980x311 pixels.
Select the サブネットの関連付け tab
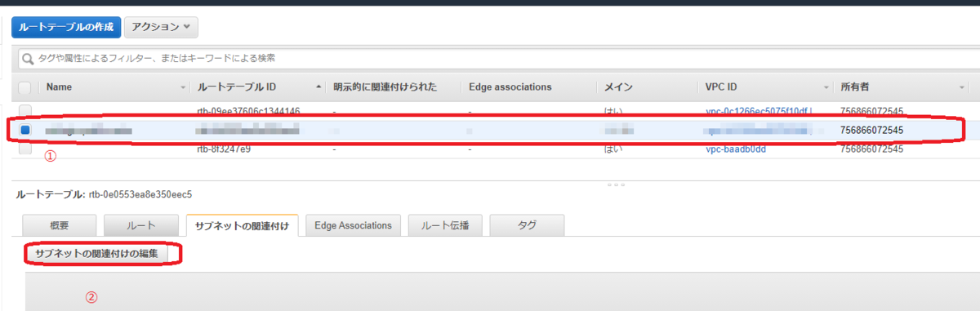243,225
